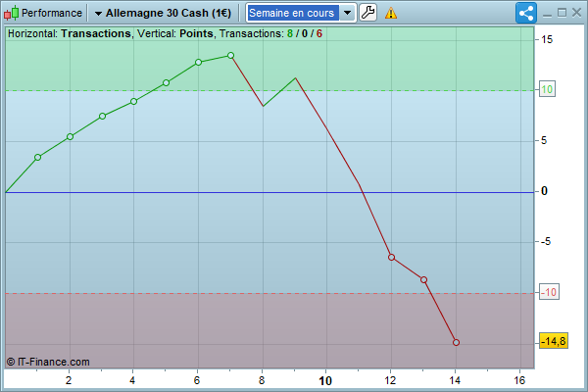Click the last red point at transaction 14
The image size is (588, 392).
(x=456, y=342)
